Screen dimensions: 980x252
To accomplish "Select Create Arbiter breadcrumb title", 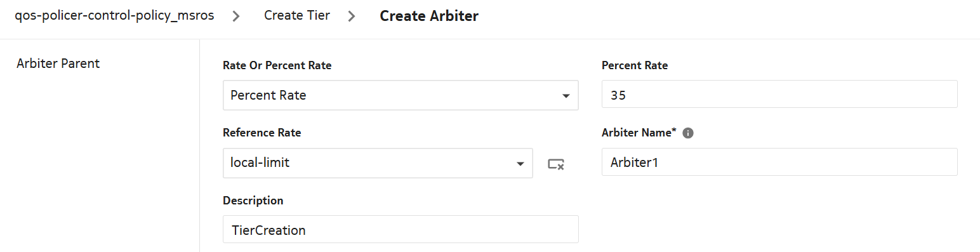I will (429, 17).
